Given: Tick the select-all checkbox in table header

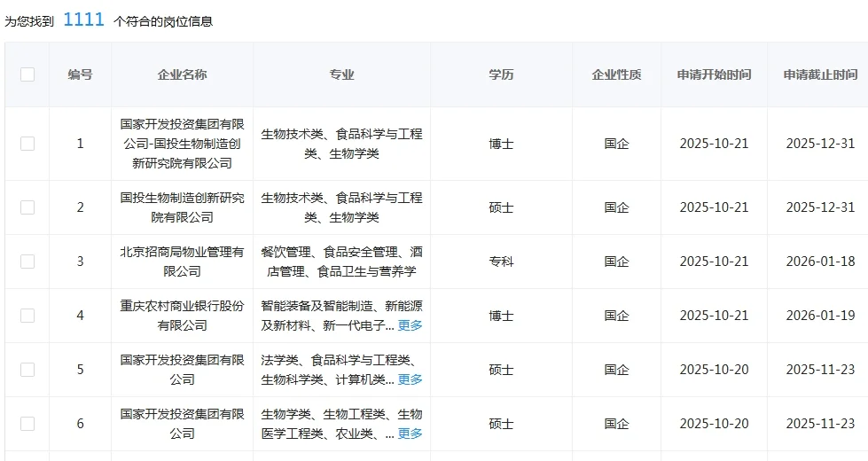Looking at the screenshot, I should 27,74.
